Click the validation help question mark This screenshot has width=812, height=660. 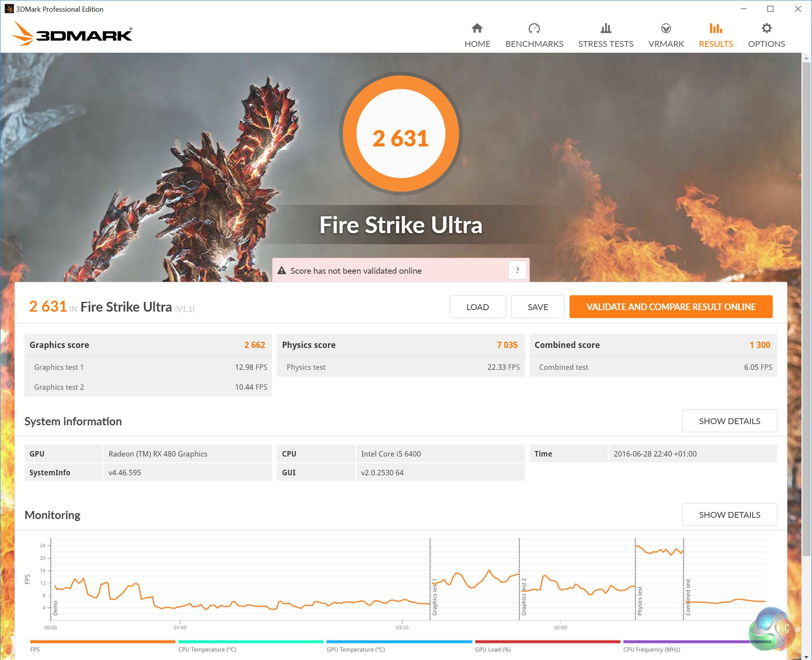[x=517, y=270]
